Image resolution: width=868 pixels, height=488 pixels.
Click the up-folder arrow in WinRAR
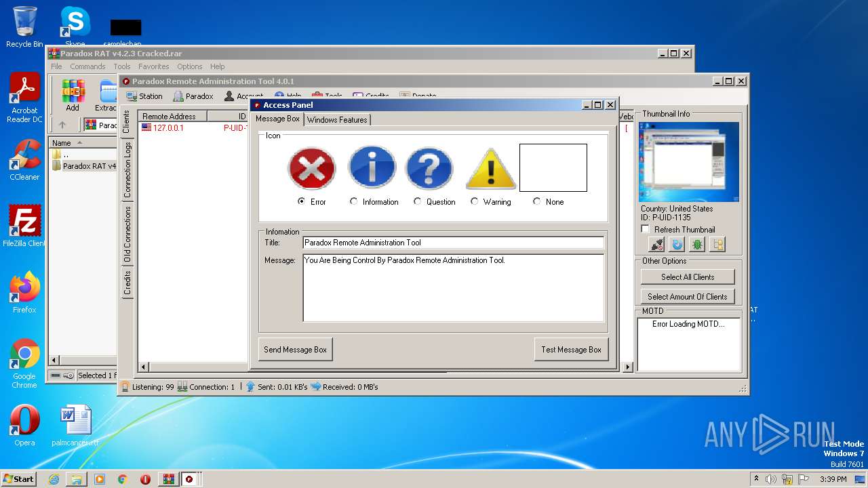coord(62,125)
